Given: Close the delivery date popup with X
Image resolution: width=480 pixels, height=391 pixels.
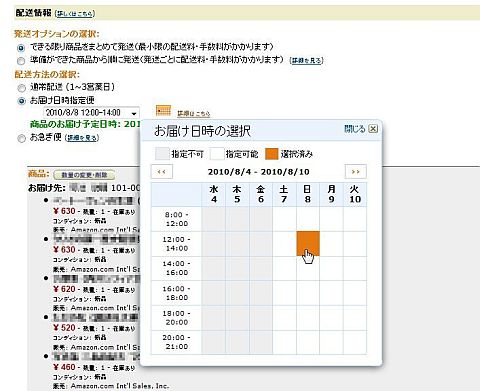Looking at the screenshot, I should (x=373, y=129).
